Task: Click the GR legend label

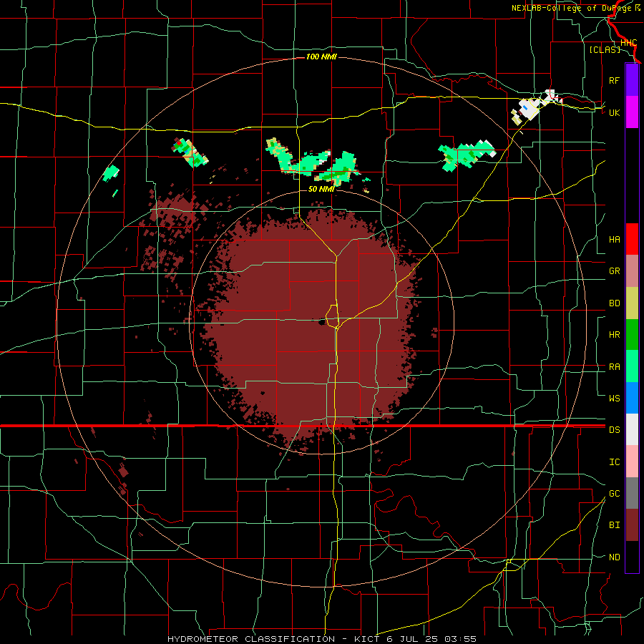Action: (614, 271)
